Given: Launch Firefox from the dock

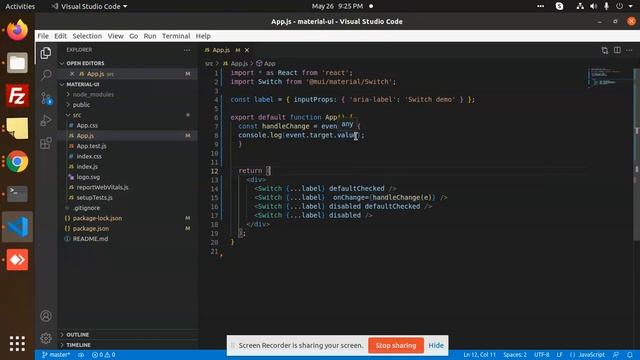Looking at the screenshot, I should (17, 30).
